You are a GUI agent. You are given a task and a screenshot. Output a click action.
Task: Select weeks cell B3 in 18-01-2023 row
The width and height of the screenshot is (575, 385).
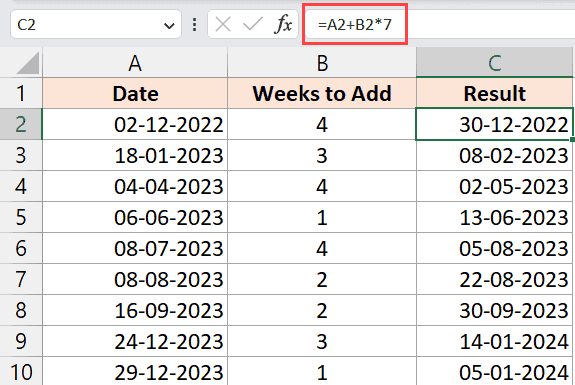click(322, 155)
